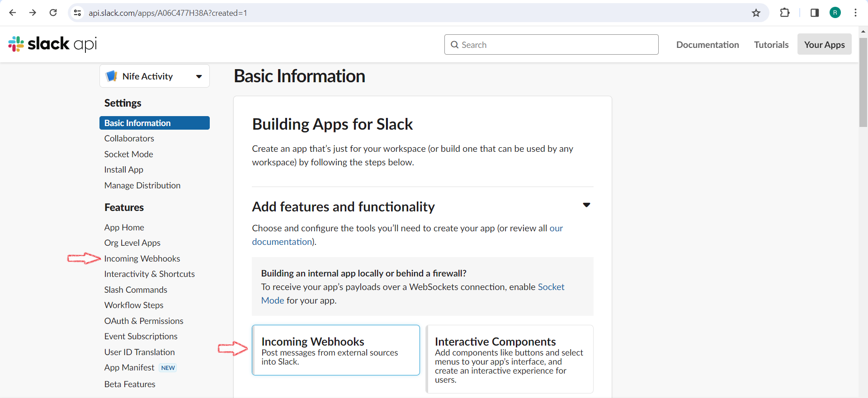Open Incoming Webhooks in sidebar

tap(142, 258)
